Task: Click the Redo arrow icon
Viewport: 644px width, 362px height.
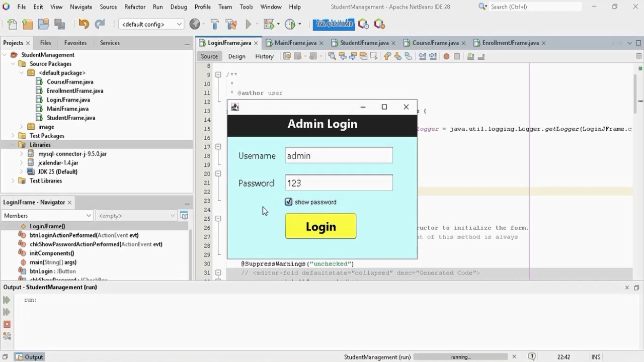Action: point(100,24)
